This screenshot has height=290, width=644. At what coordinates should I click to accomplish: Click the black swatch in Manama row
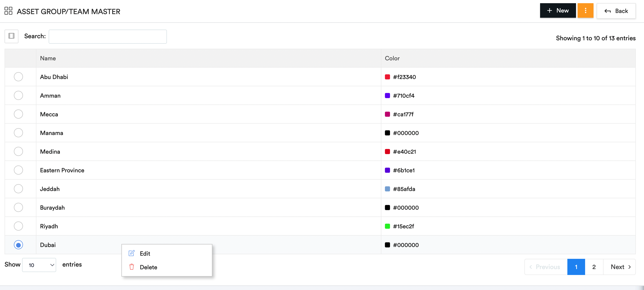[387, 133]
